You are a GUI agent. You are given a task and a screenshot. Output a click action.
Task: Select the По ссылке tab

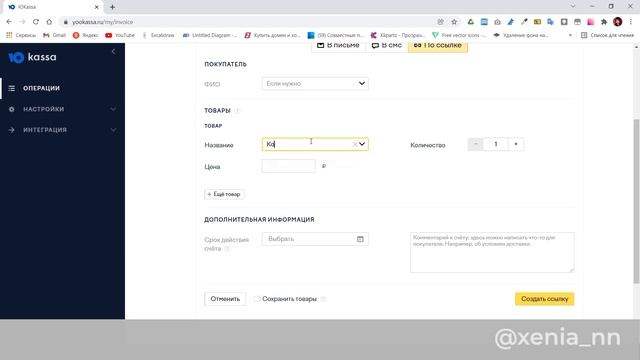(x=438, y=46)
